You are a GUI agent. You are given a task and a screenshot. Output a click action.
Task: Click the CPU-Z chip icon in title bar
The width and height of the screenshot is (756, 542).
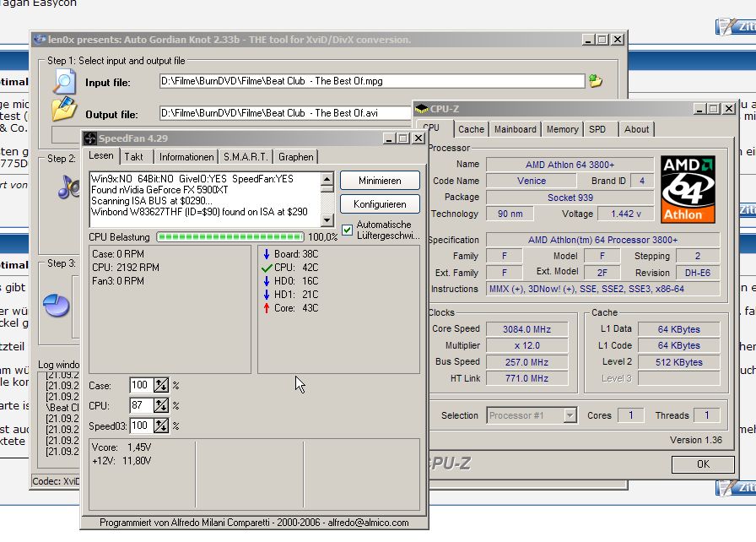(422, 109)
